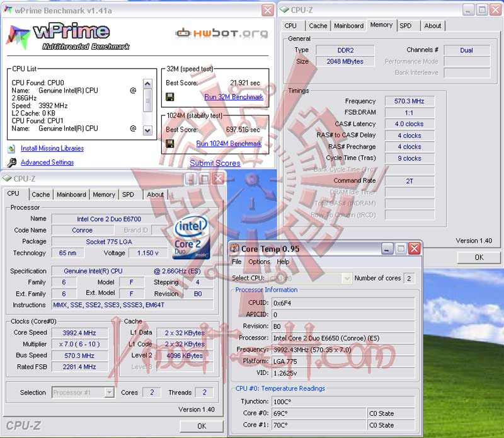
Task: Click the Channels # Dual value
Action: pyautogui.click(x=467, y=50)
